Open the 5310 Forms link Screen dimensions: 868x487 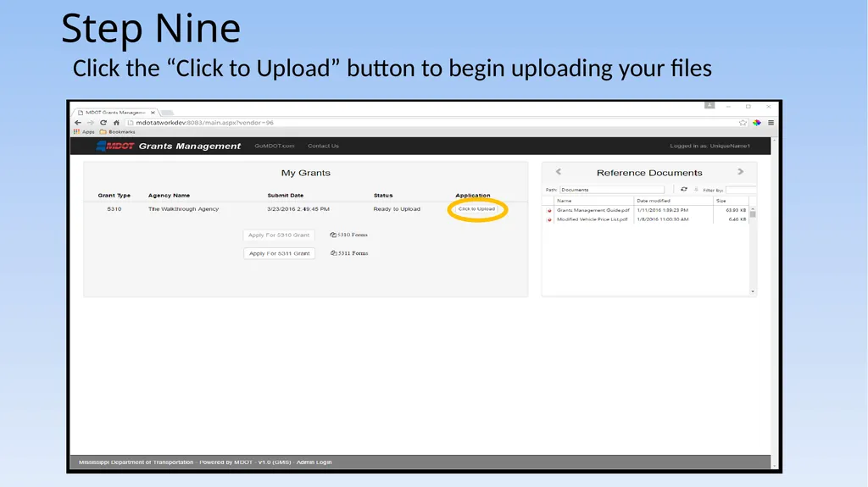pos(348,235)
